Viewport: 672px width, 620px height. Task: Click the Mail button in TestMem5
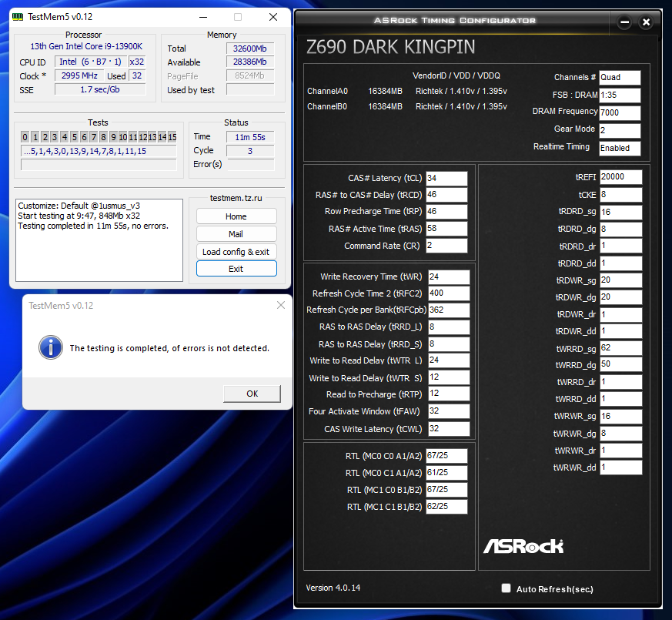pos(236,234)
